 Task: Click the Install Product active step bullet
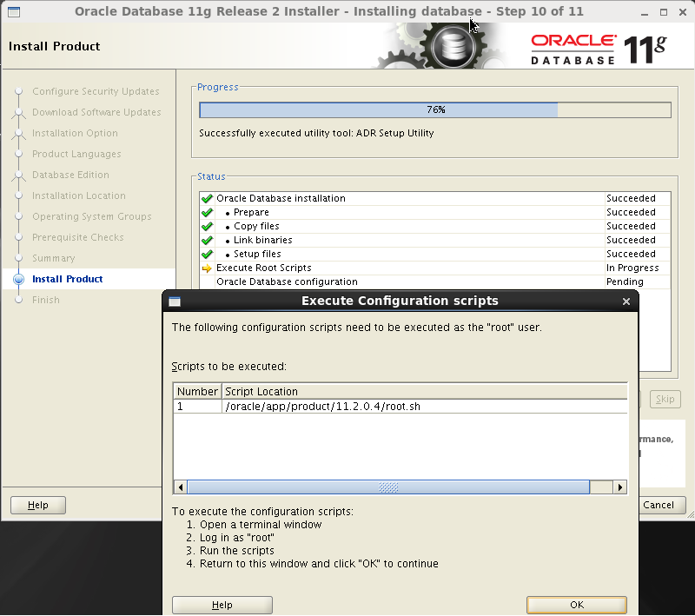pos(18,279)
